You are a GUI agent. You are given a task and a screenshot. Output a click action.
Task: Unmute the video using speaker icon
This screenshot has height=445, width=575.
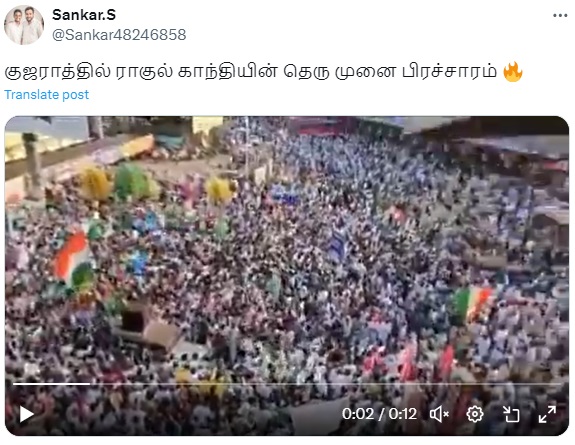439,415
